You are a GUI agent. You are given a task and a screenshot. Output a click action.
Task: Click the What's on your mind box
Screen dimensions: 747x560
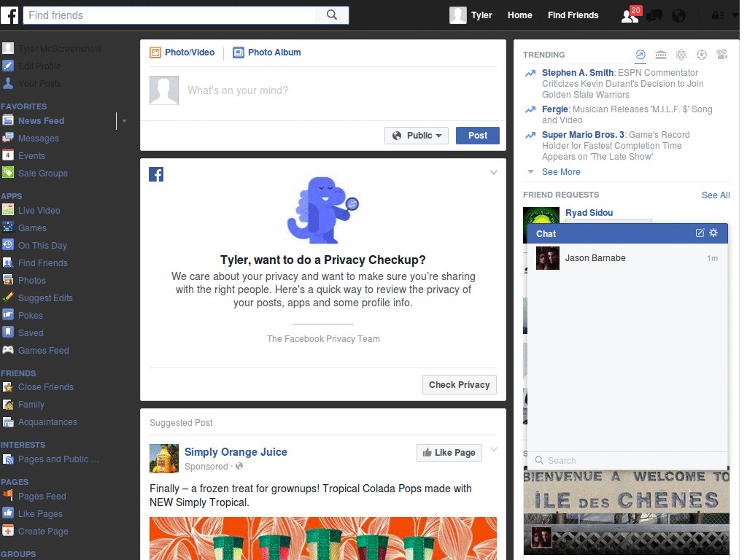coord(323,90)
